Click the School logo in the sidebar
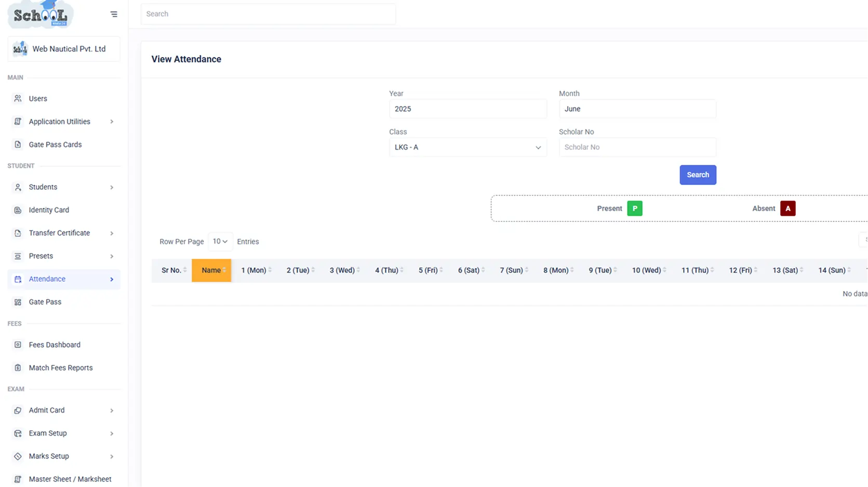 [x=41, y=14]
